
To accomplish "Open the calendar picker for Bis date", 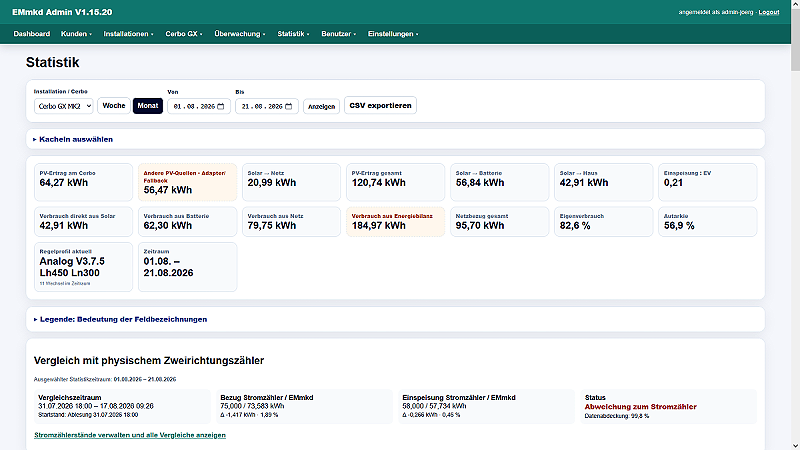I will click(289, 106).
